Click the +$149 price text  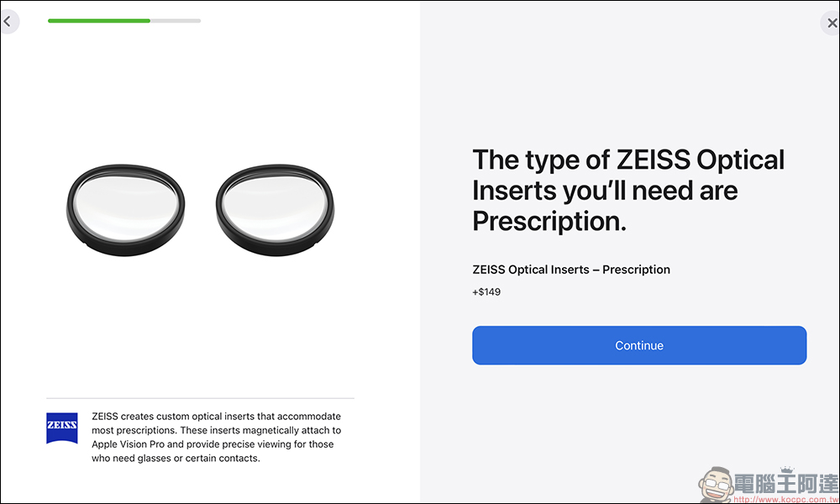coord(486,292)
